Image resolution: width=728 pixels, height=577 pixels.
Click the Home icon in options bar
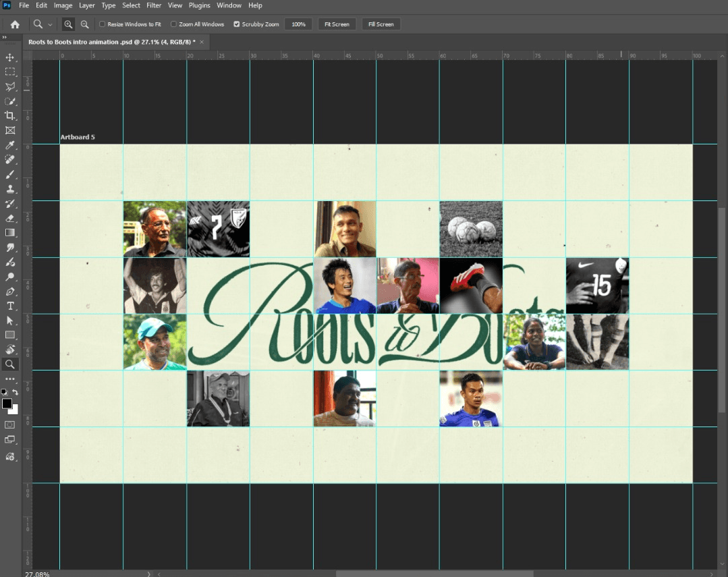click(x=15, y=24)
